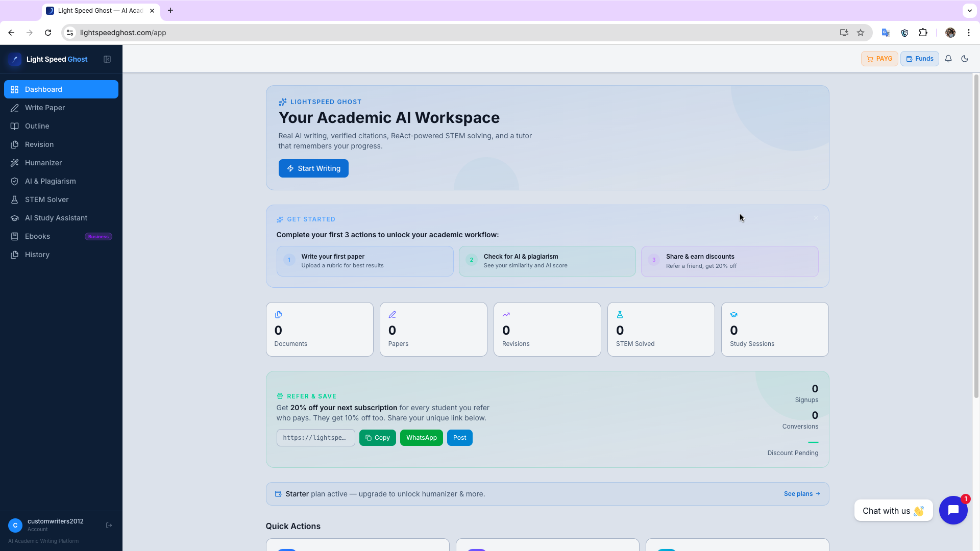Select Write your first paper step
Viewport: 980px width, 551px height.
[x=365, y=261]
